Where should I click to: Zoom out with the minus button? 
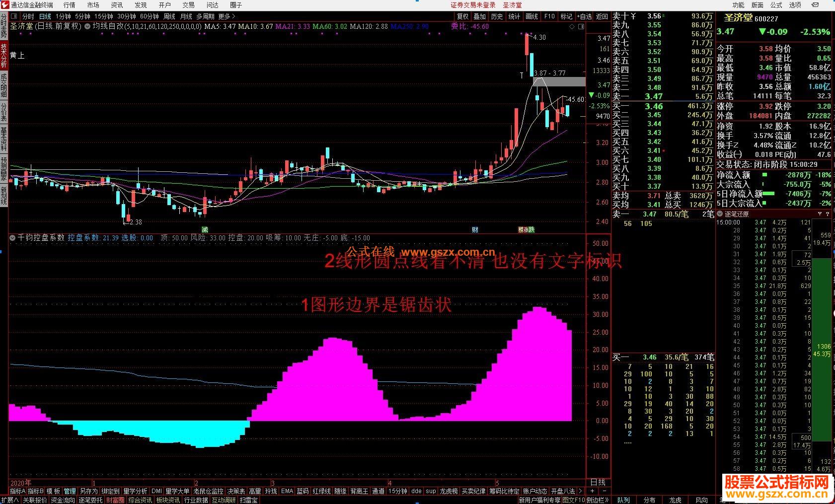coord(605,491)
